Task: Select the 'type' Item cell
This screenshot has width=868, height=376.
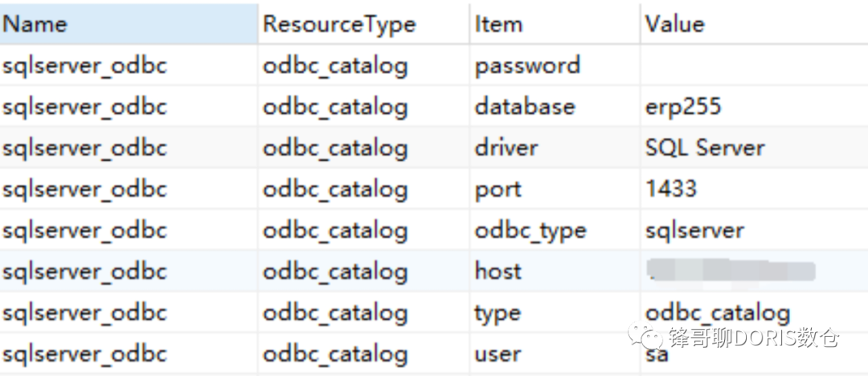Action: (x=497, y=313)
